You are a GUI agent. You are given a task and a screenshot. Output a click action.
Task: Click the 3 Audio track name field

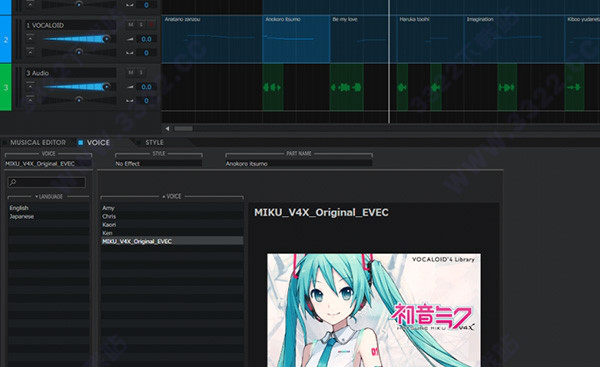tap(70, 73)
